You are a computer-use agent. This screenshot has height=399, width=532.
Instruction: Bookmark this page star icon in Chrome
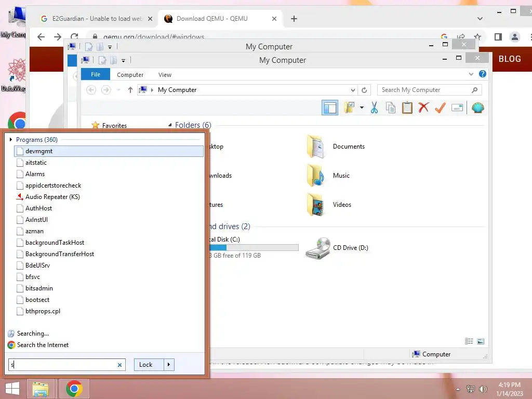[x=477, y=37]
